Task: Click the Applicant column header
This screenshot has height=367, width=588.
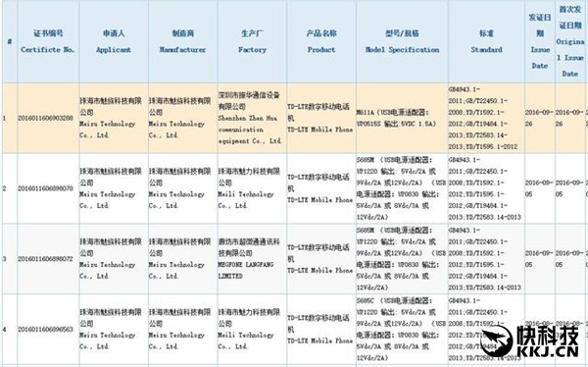Action: pos(114,41)
